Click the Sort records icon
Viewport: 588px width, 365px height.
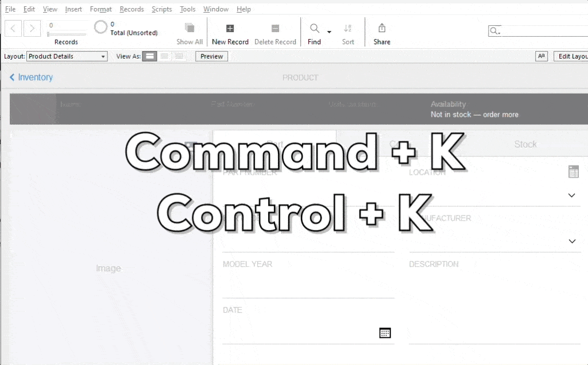point(347,28)
